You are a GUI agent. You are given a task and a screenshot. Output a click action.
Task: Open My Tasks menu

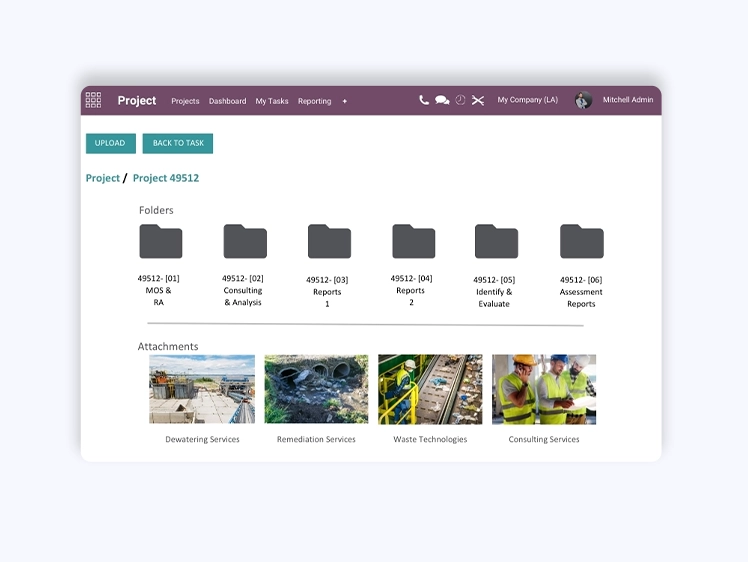pyautogui.click(x=272, y=101)
